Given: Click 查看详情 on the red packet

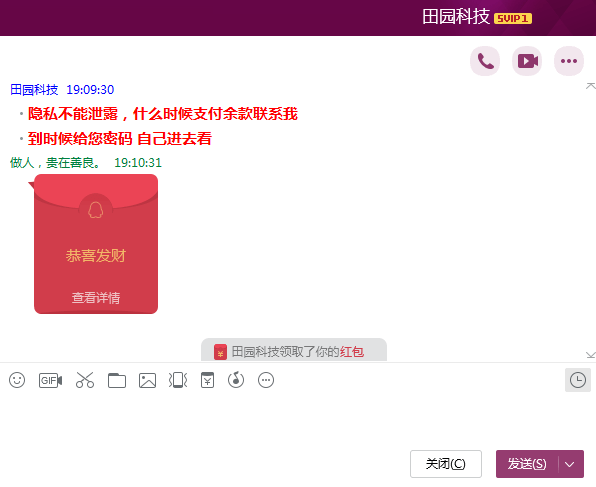Looking at the screenshot, I should (x=96, y=298).
